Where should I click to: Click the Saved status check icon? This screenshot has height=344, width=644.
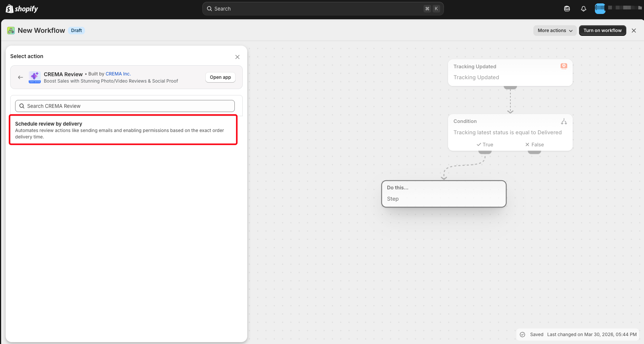pyautogui.click(x=522, y=335)
